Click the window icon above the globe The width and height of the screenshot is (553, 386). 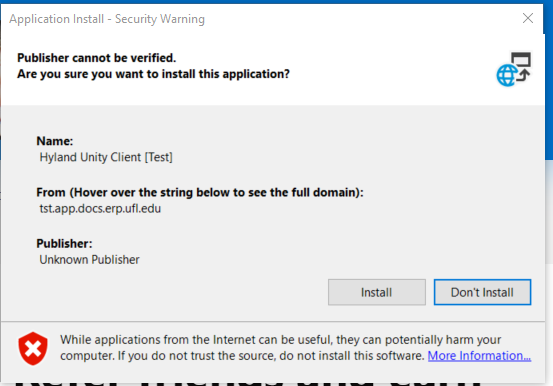coord(521,59)
